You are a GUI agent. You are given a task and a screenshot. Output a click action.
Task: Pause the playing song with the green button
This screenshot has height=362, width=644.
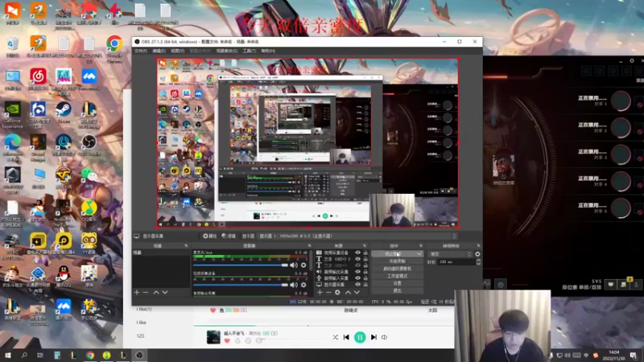(x=360, y=337)
